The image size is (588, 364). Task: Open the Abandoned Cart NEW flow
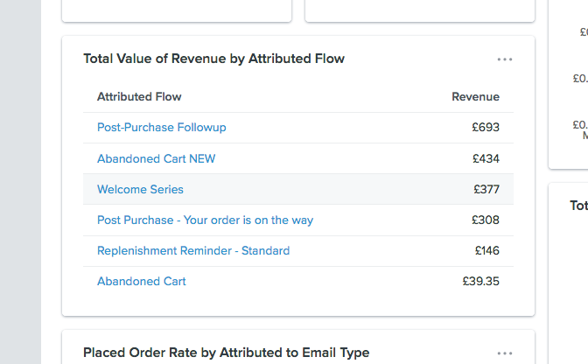156,158
